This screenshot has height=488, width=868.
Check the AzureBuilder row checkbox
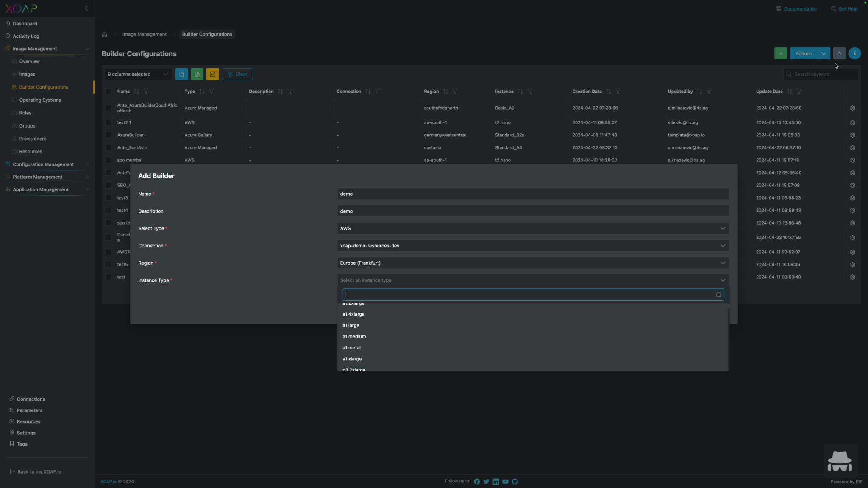tap(108, 135)
